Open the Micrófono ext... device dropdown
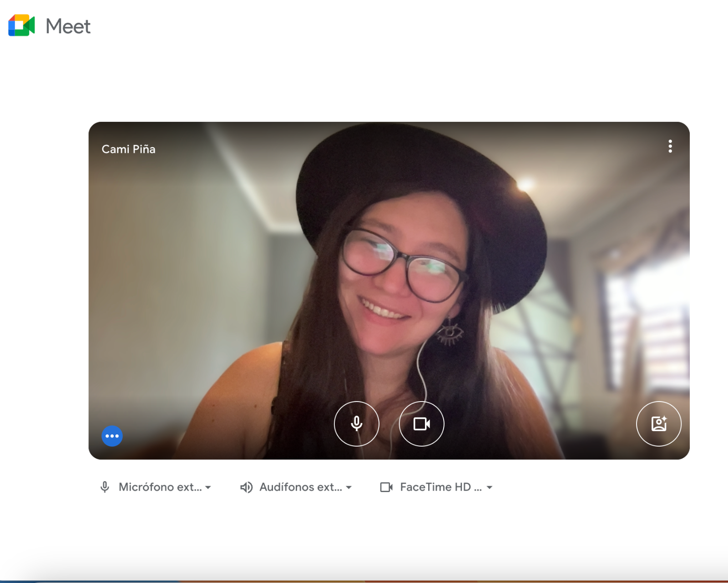 click(x=156, y=487)
